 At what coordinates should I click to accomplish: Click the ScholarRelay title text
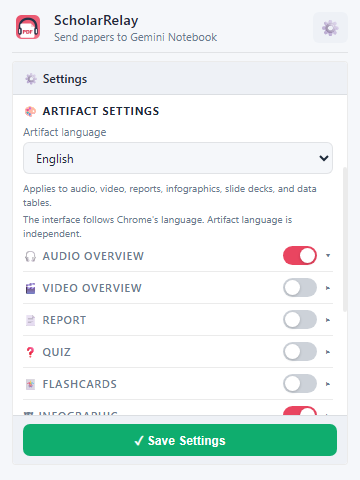coord(96,21)
